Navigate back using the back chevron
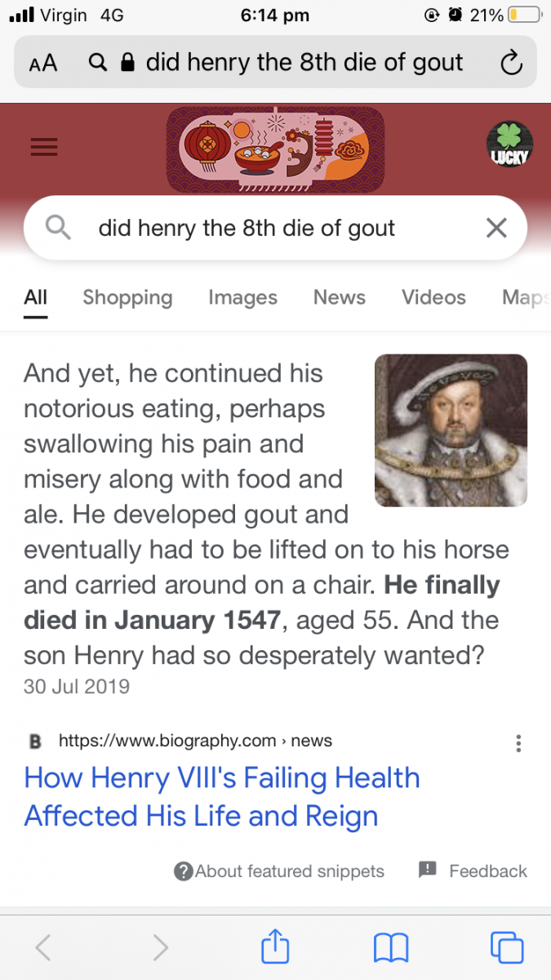This screenshot has height=980, width=551. tap(42, 947)
